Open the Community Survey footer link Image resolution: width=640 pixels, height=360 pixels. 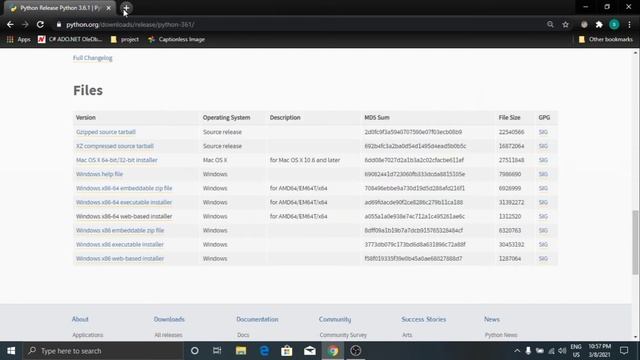click(343, 335)
